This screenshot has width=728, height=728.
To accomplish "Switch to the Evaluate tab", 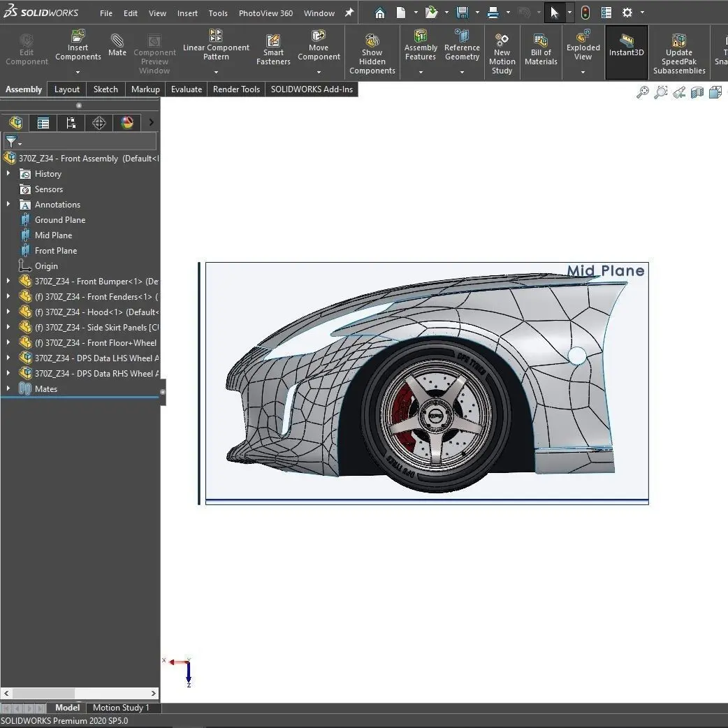I will click(x=187, y=89).
